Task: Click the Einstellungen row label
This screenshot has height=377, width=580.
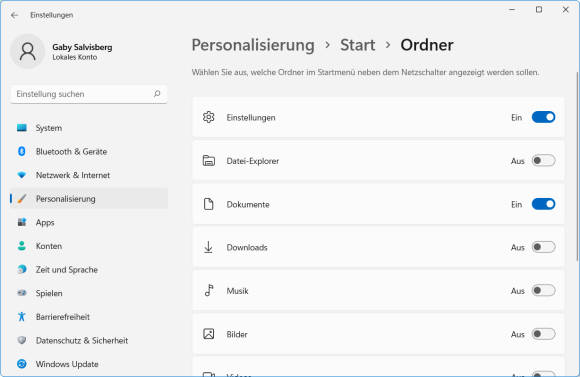Action: (251, 118)
